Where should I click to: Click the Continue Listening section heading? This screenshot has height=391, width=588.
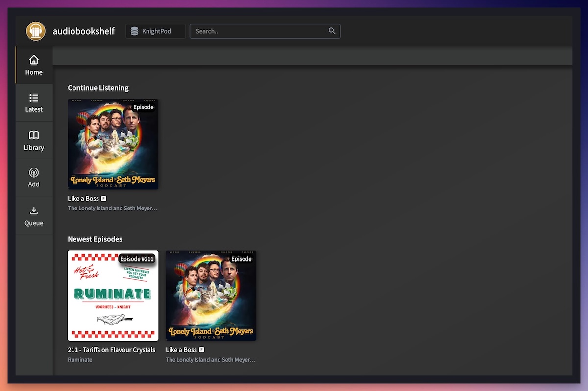98,88
